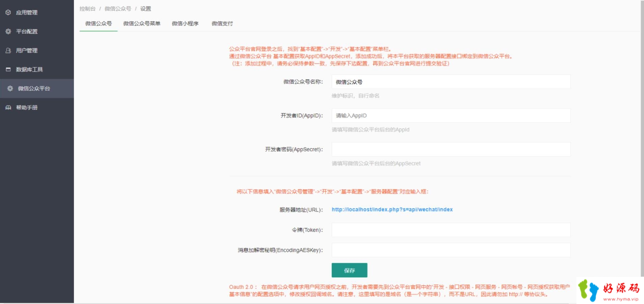Switch to 微信公众号菜单 tab

coord(142,24)
